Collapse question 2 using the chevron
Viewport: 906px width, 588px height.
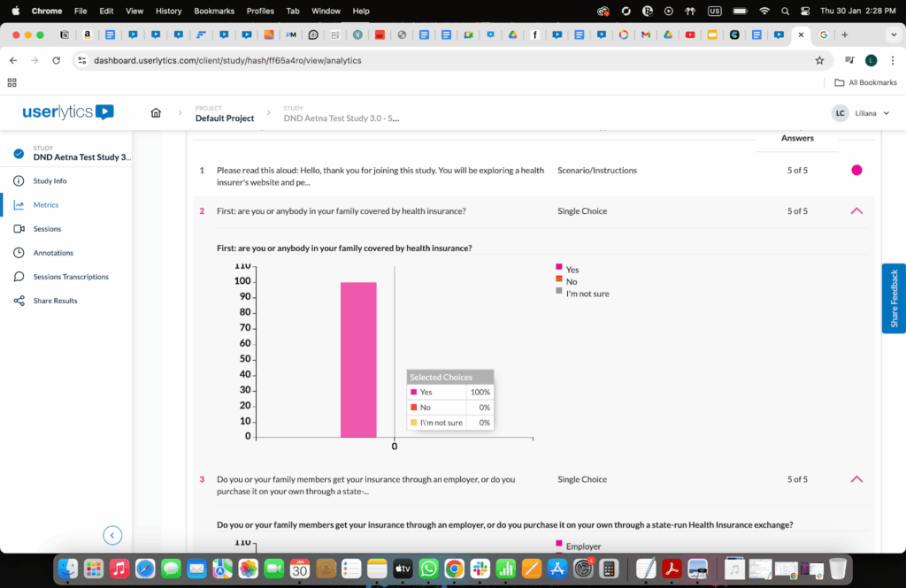pyautogui.click(x=856, y=211)
